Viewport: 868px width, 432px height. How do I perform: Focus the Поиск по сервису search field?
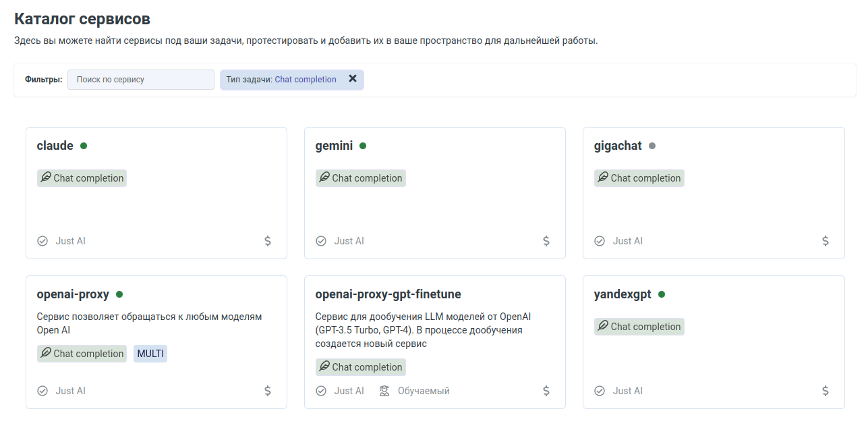(x=140, y=80)
